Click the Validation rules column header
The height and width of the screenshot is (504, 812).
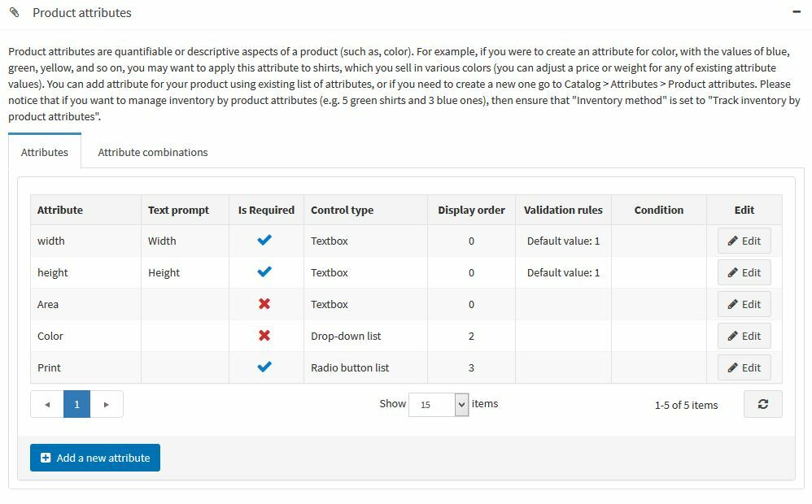coord(563,210)
